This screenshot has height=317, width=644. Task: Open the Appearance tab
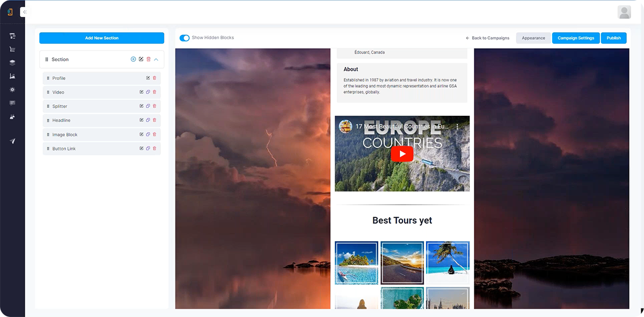533,38
